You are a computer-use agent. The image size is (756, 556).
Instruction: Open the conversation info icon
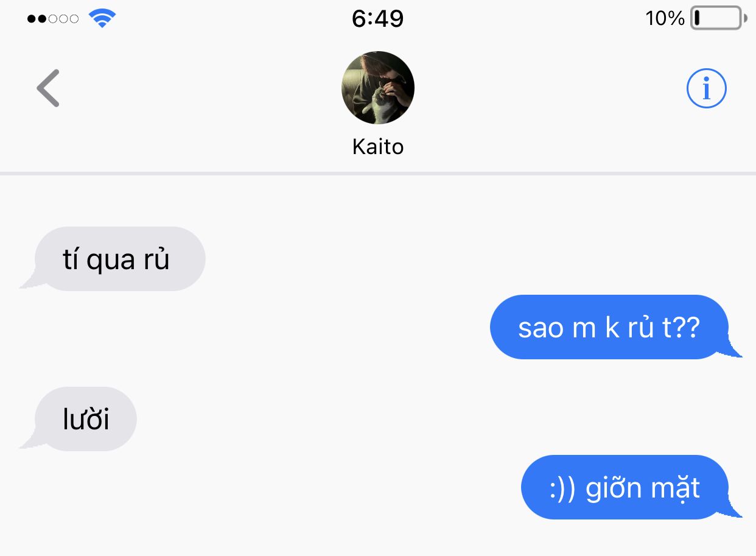tap(706, 88)
